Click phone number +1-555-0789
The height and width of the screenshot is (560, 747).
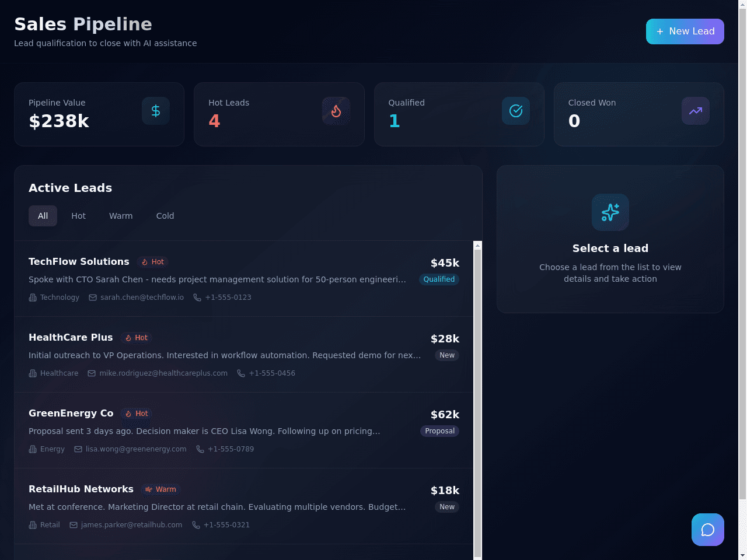coord(231,449)
